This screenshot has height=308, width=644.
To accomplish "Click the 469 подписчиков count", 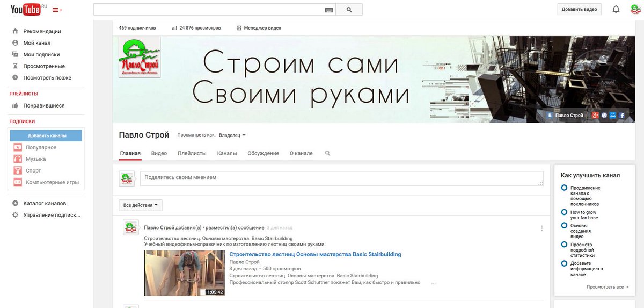I will pyautogui.click(x=137, y=28).
